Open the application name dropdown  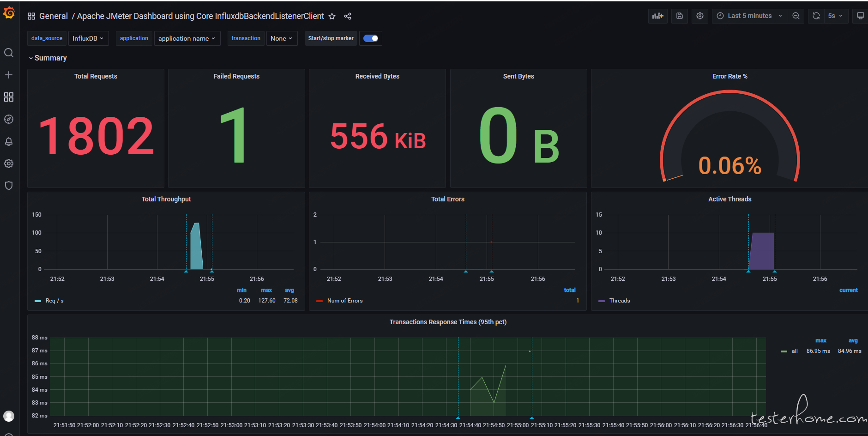pyautogui.click(x=187, y=38)
